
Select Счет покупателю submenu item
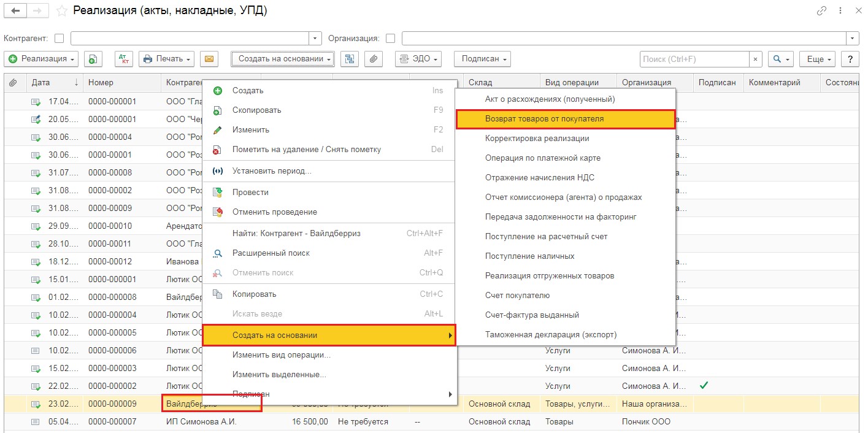point(566,296)
